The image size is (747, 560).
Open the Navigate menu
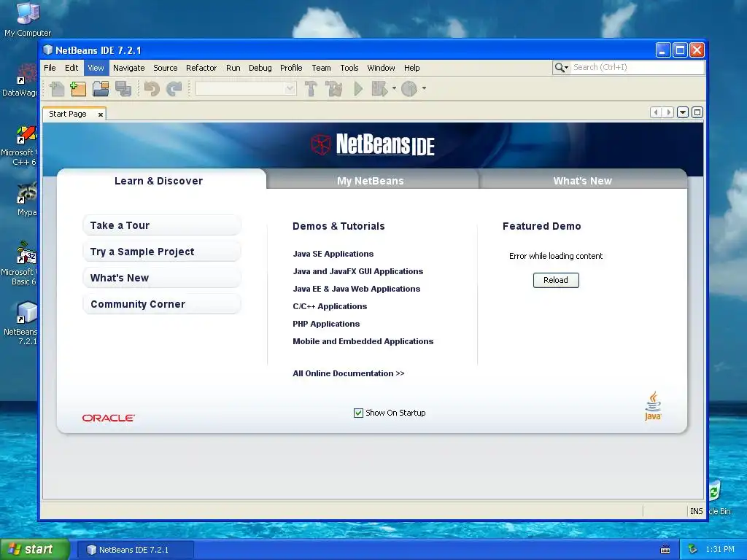pyautogui.click(x=128, y=68)
